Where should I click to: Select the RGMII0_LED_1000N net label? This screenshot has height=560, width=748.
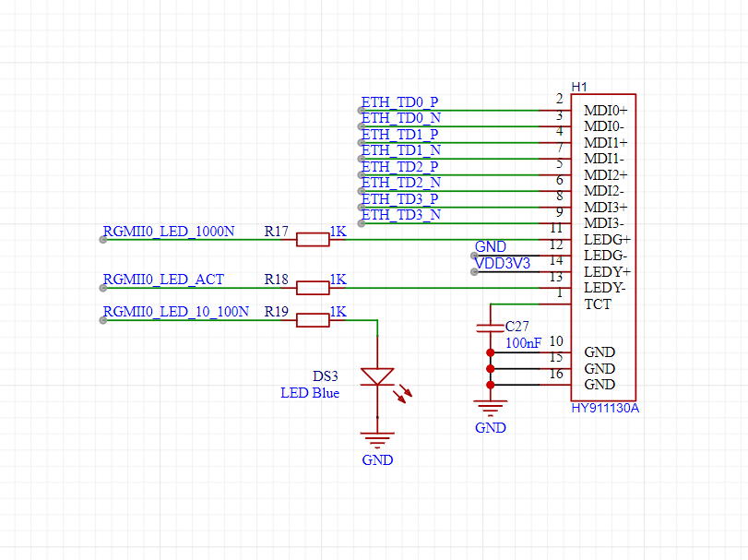coord(169,232)
